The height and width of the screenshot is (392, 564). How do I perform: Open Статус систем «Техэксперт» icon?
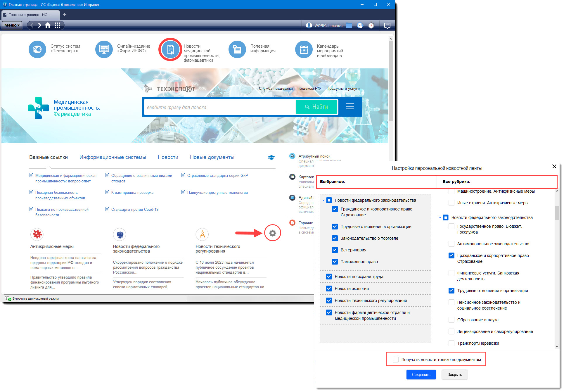(37, 49)
